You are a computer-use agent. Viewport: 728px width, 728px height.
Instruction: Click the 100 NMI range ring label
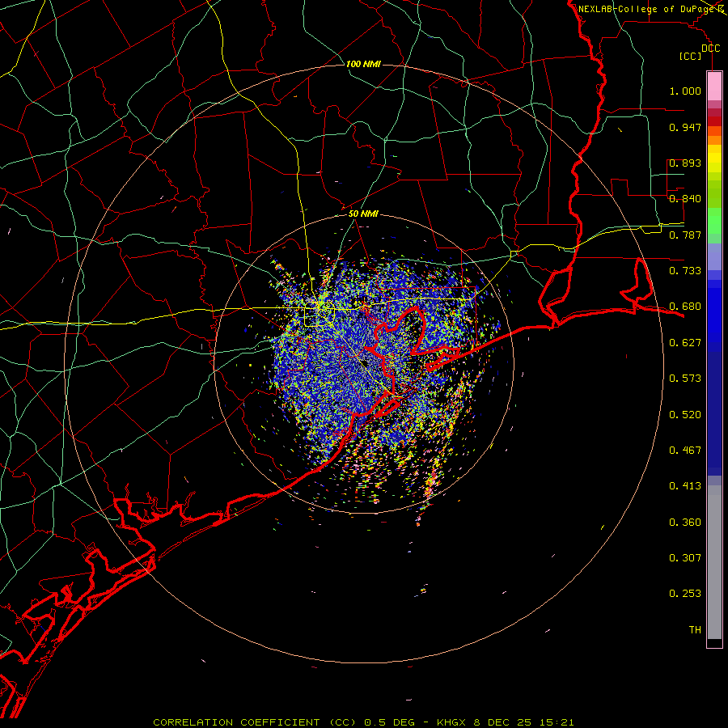pyautogui.click(x=363, y=64)
